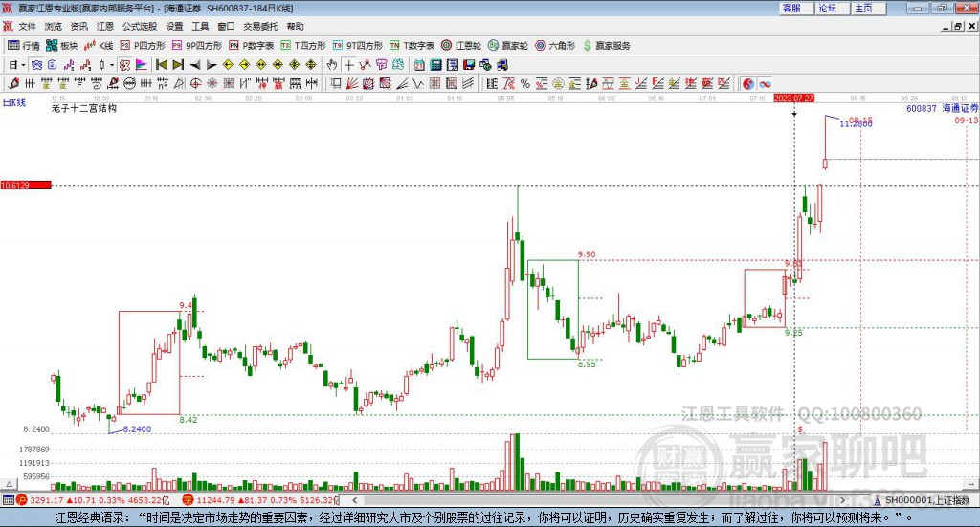Screen dimensions: 980x527
Task: Expand the candlestick style dropdown arrow
Action: pyautogui.click(x=112, y=65)
